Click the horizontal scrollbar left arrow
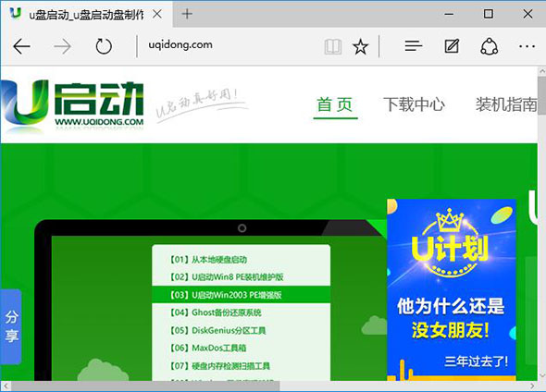546x392 pixels. [x=6, y=386]
